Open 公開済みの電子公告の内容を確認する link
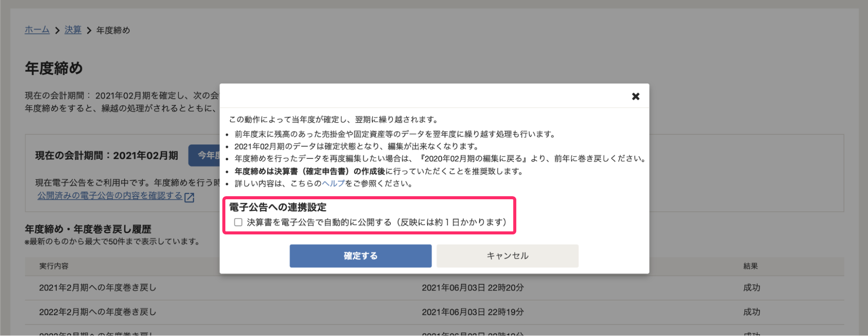 110,196
